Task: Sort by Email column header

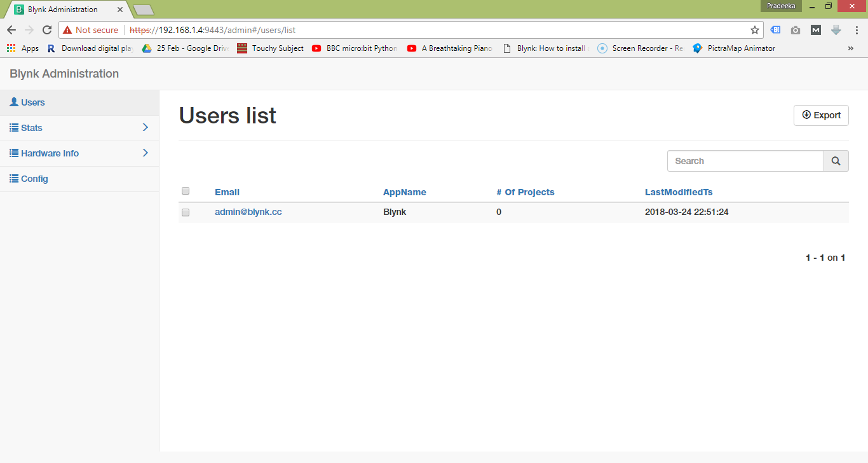Action: click(x=227, y=192)
